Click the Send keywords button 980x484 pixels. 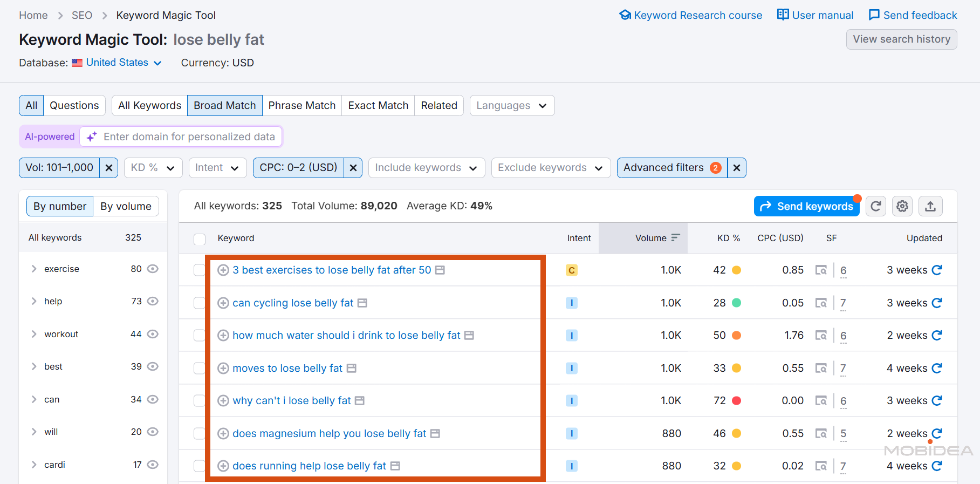[x=806, y=206]
